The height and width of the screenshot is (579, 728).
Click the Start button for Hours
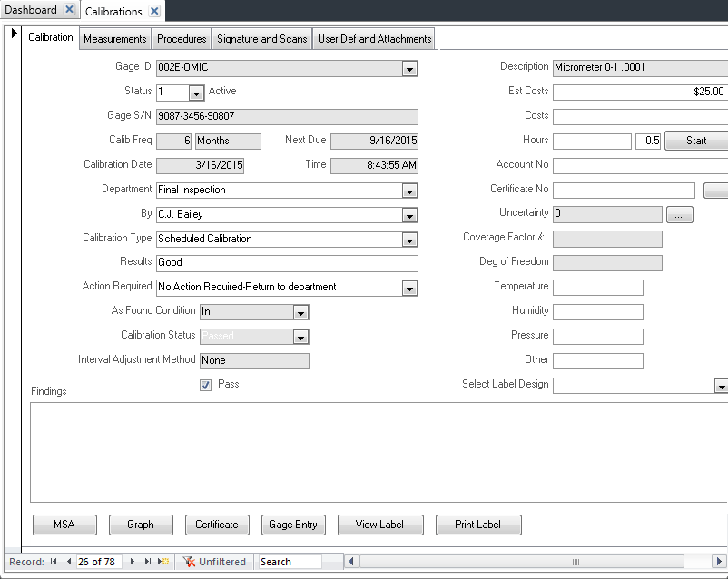pos(696,141)
